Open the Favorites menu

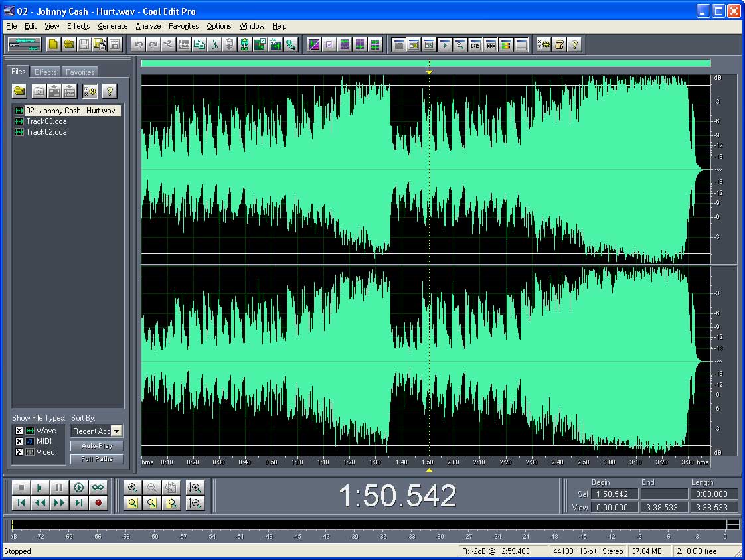[x=183, y=26]
